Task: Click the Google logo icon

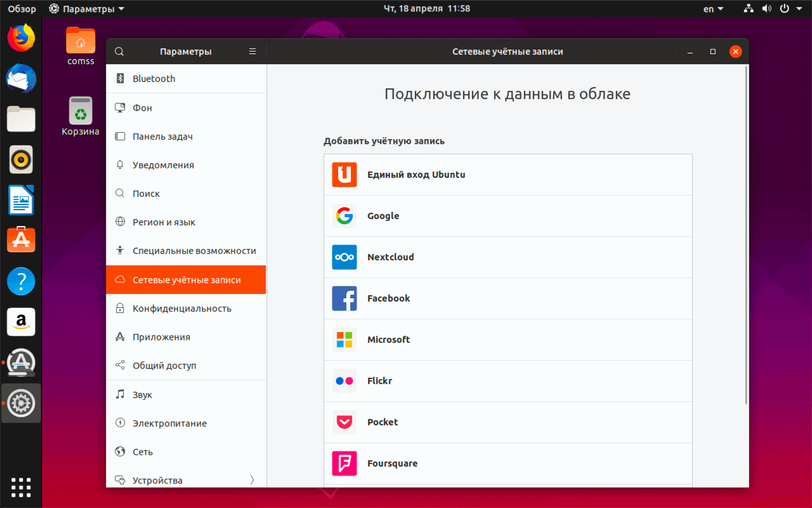Action: tap(344, 216)
